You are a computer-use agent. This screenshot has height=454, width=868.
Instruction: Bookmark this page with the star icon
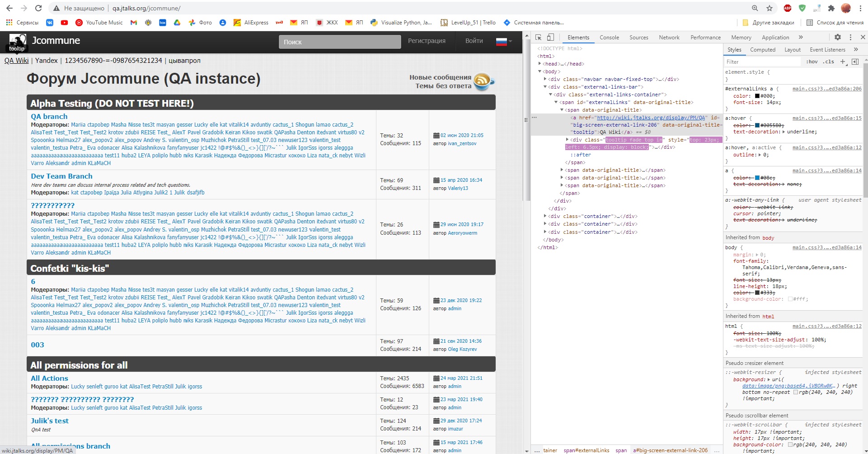(x=769, y=8)
